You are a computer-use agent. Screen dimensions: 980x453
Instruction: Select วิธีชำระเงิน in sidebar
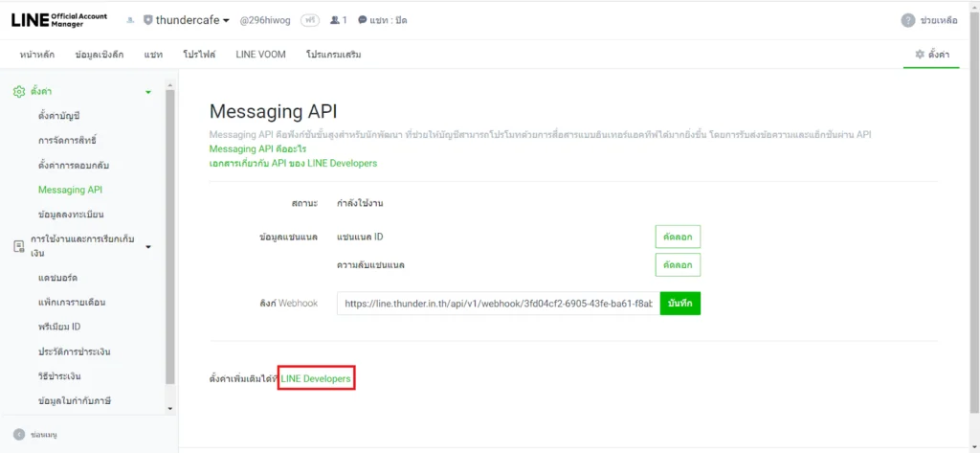[59, 376]
